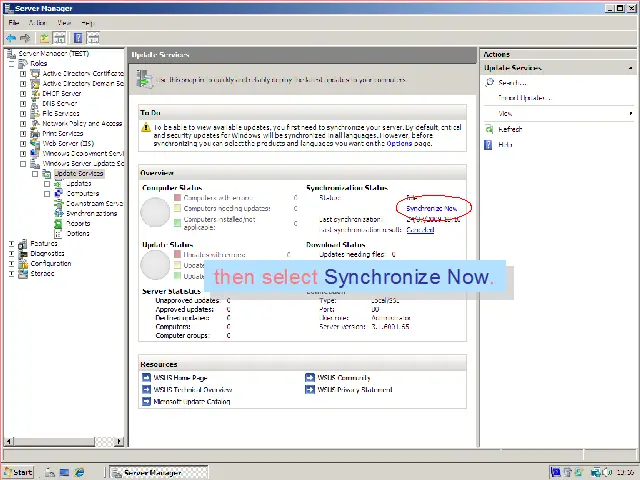Select the DHCP Server role icon
The height and width of the screenshot is (480, 640).
point(36,93)
